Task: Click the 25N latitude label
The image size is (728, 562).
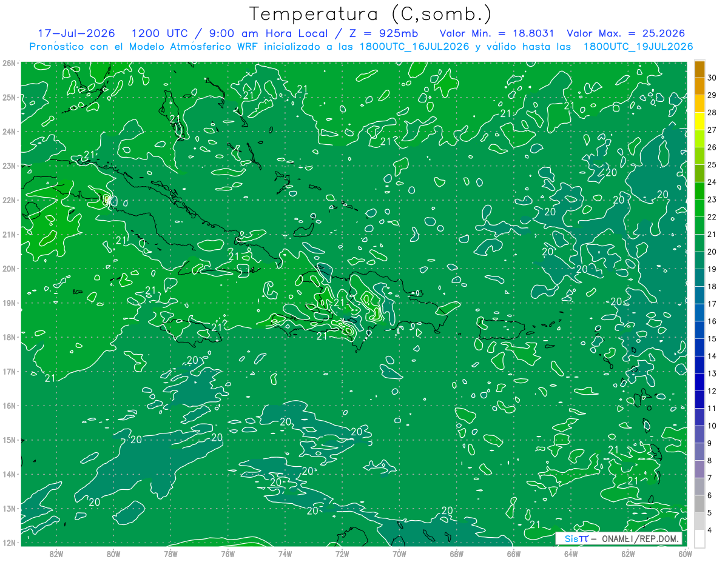Action: point(9,97)
